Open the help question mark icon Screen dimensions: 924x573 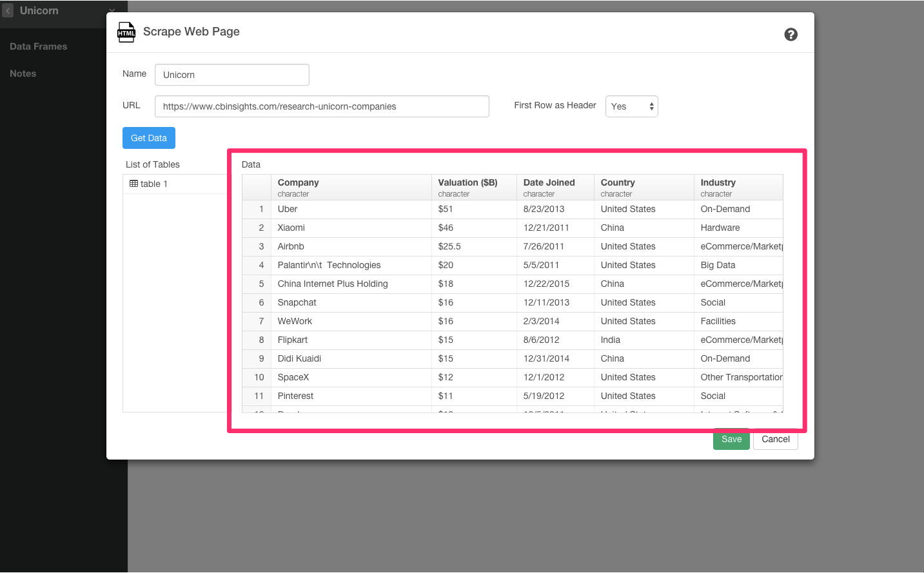click(x=791, y=35)
